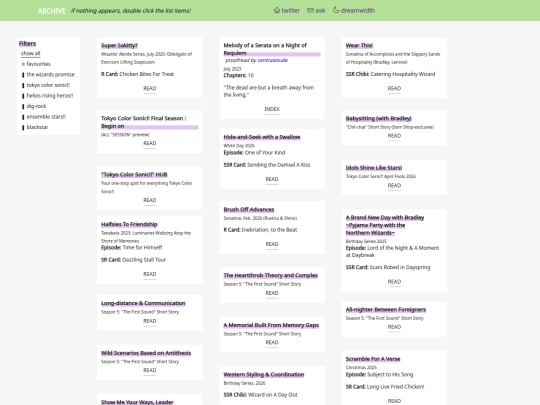Open 'A Memorial Built From Memory Gaps' title
This screenshot has width=540, height=405.
pos(271,325)
